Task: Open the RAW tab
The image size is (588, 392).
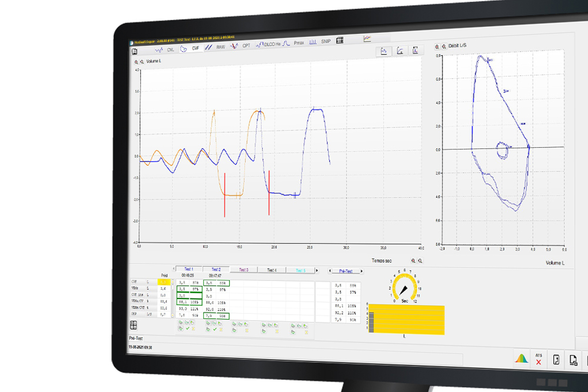Action: [x=221, y=47]
